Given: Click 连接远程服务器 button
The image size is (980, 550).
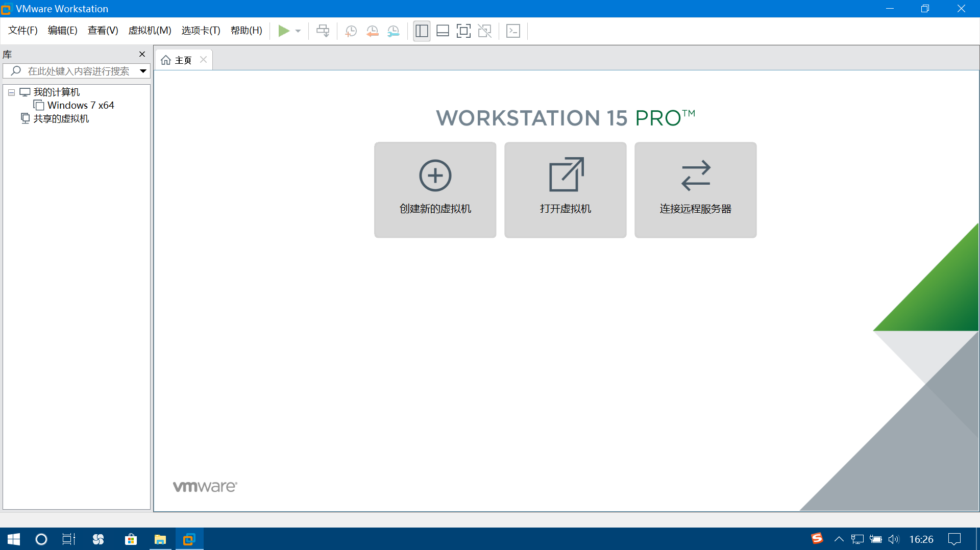Looking at the screenshot, I should [x=695, y=190].
